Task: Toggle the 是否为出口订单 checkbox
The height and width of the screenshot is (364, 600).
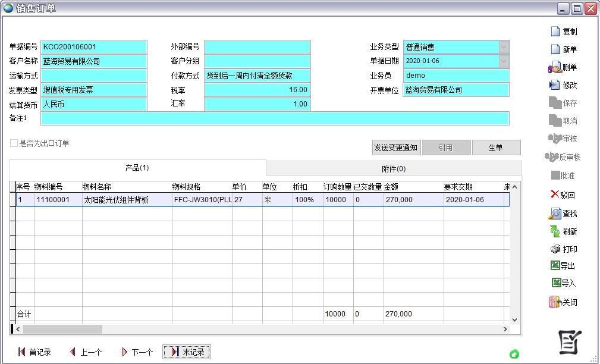Action: 14,143
